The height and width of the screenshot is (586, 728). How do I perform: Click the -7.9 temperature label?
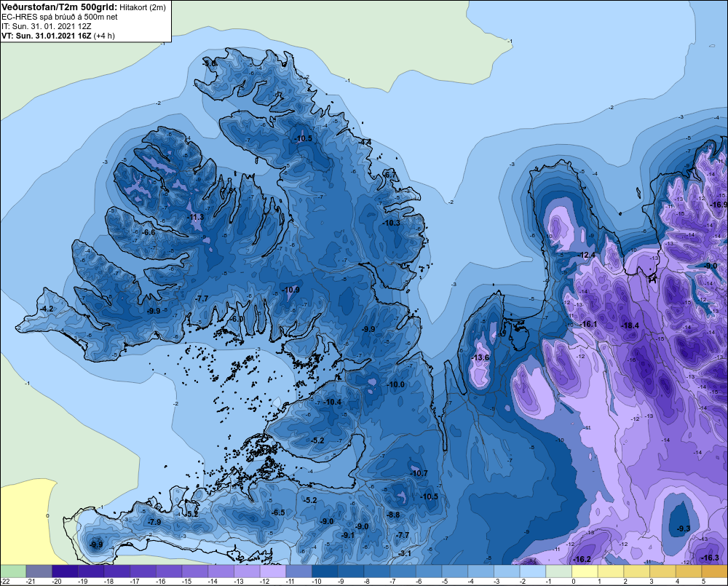(154, 523)
